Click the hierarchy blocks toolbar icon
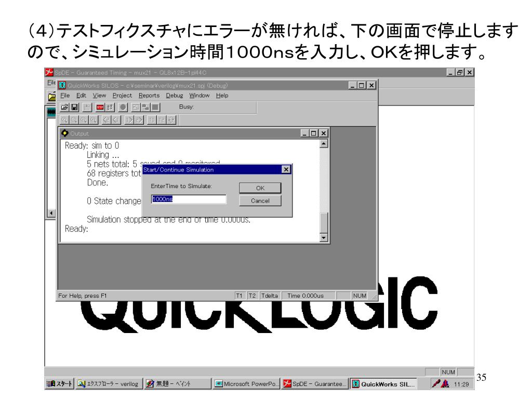 145,107
